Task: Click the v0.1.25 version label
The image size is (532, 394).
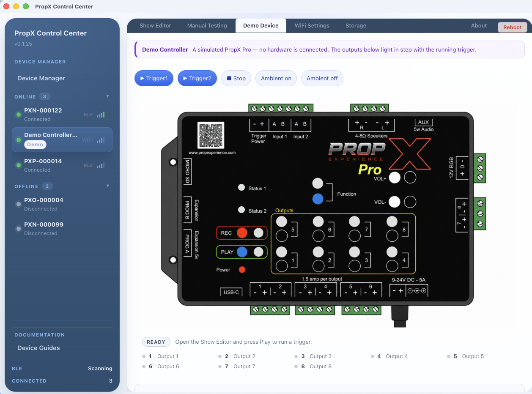Action: (23, 44)
